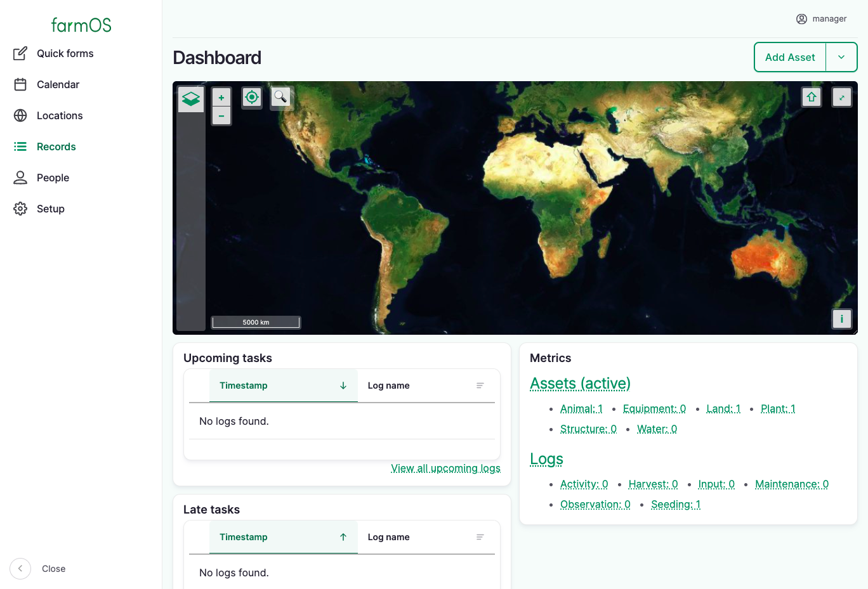Click the Add Asset button
The height and width of the screenshot is (589, 868).
[790, 58]
